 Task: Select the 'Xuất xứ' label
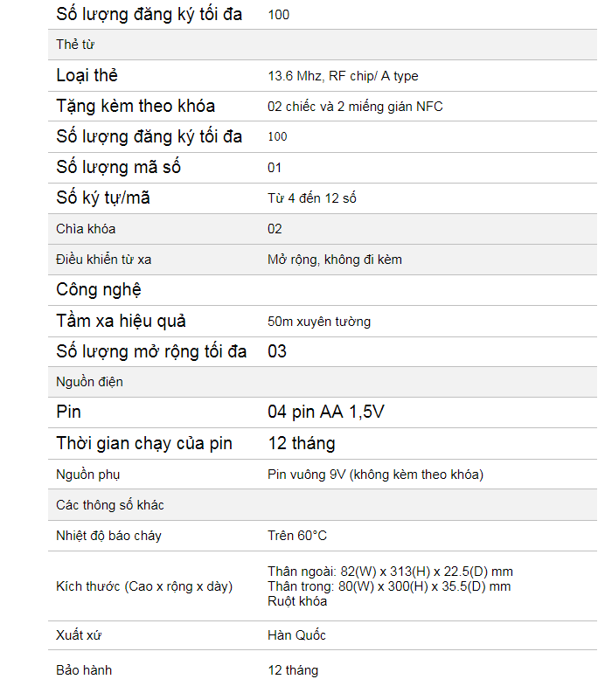click(x=79, y=634)
